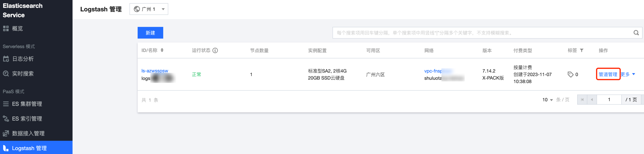Click the search magnifier icon
This screenshot has width=644, height=154.
tap(636, 33)
